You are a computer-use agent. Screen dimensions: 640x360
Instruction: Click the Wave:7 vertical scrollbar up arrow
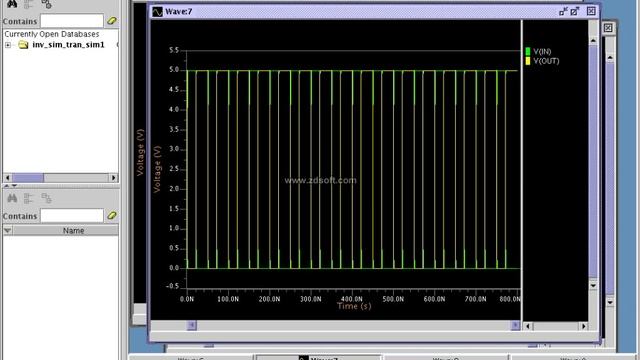[x=593, y=41]
